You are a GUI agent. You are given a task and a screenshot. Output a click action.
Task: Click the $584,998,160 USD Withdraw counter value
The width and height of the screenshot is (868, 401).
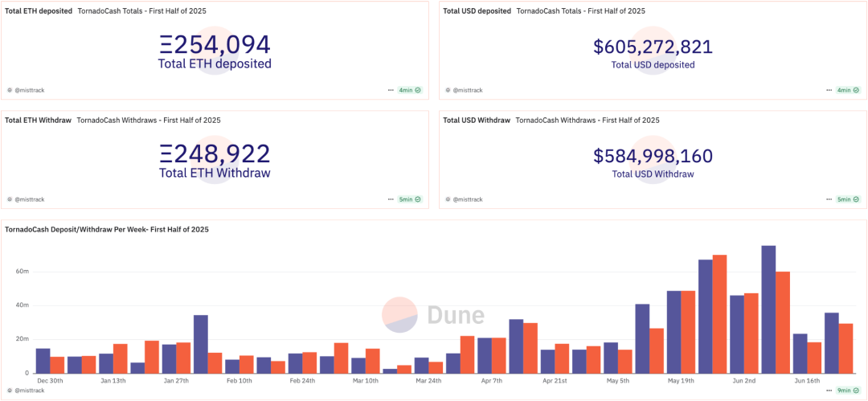pyautogui.click(x=653, y=156)
